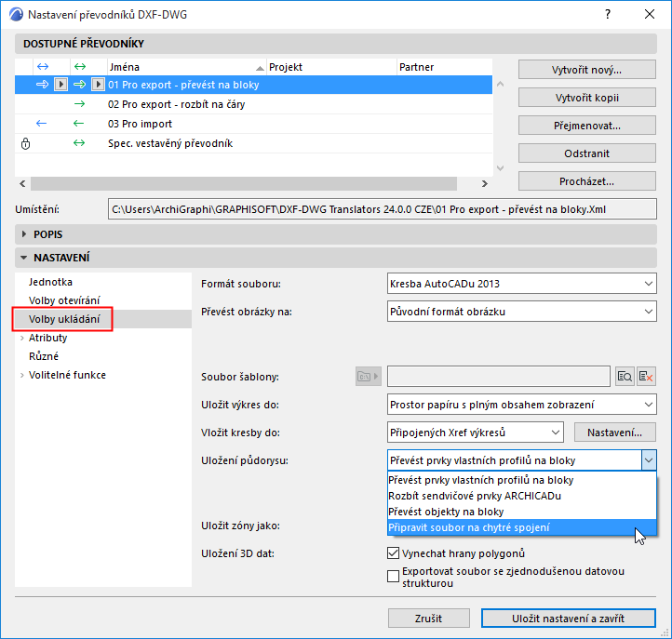Viewport: 672px width, 639px height.
Task: Click green default arrow in 01 Pro export row
Action: click(80, 85)
